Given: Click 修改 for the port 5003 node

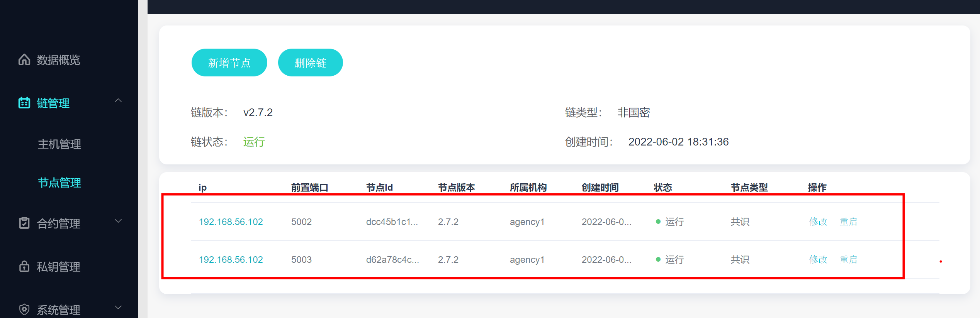Looking at the screenshot, I should 818,260.
